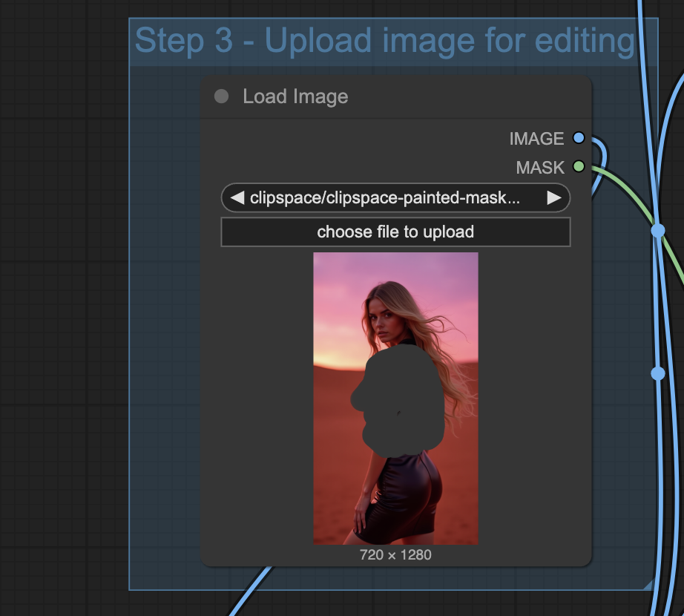
Task: Click the 720 × 1280 dimensions label
Action: pyautogui.click(x=395, y=554)
